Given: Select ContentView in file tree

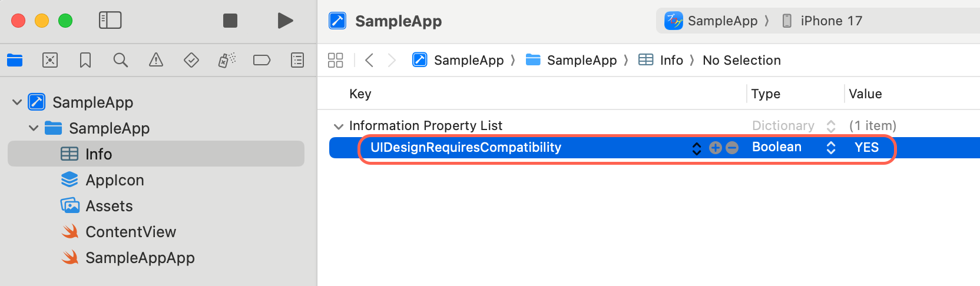Looking at the screenshot, I should (x=131, y=232).
